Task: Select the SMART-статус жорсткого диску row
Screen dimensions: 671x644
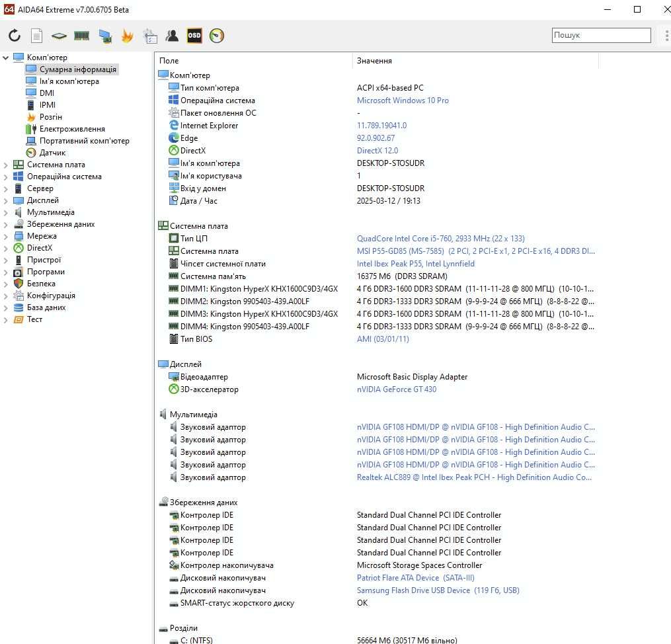Action: (x=378, y=603)
